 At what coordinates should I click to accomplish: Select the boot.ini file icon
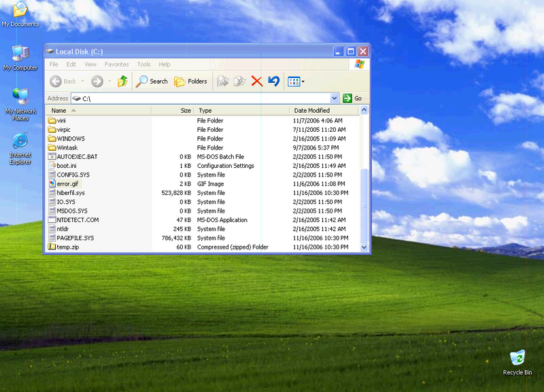point(52,166)
